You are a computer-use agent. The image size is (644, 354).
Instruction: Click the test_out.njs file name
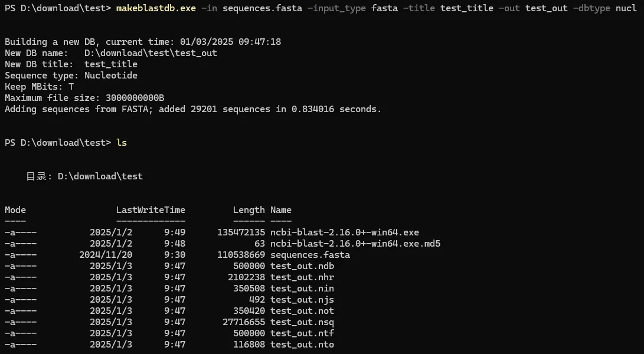point(302,300)
